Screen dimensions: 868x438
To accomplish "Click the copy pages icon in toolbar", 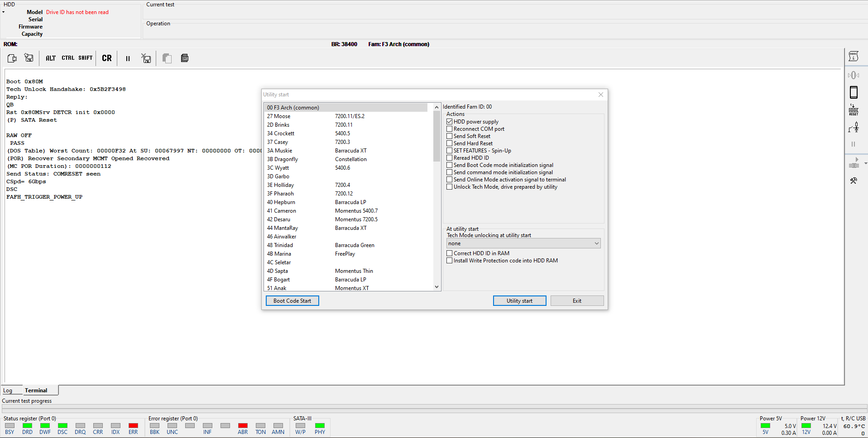I will pyautogui.click(x=167, y=58).
